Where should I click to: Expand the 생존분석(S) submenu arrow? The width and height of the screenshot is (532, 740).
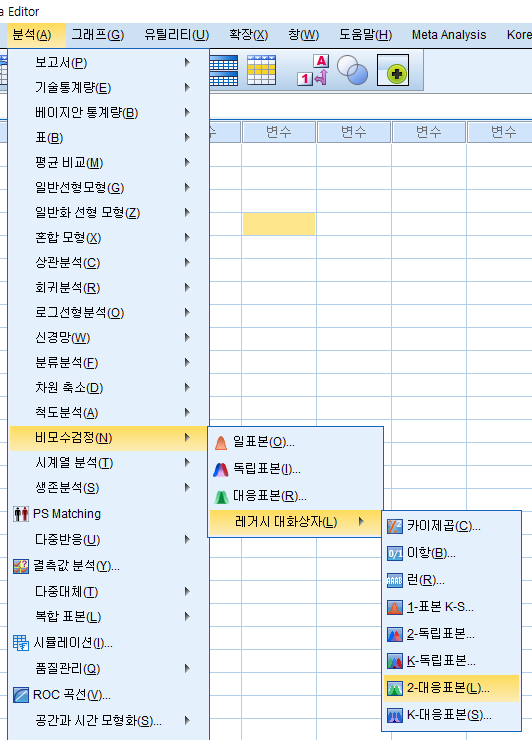(x=187, y=488)
